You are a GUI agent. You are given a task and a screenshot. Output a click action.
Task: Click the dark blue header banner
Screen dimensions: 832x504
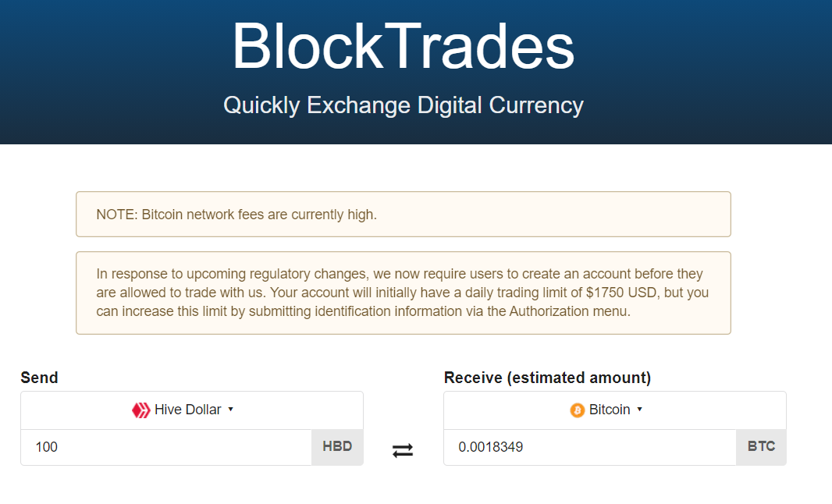pyautogui.click(x=416, y=72)
